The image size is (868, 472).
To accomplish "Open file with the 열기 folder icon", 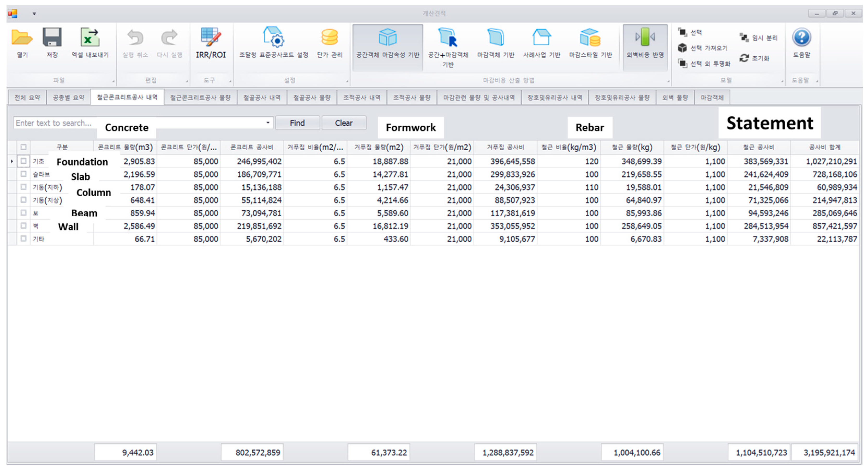I will (x=22, y=38).
